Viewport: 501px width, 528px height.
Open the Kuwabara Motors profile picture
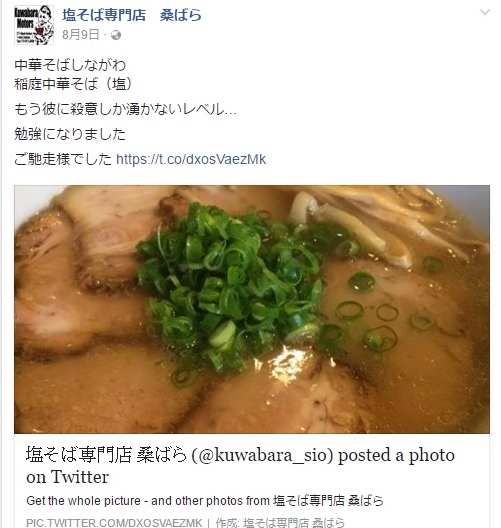click(x=34, y=25)
